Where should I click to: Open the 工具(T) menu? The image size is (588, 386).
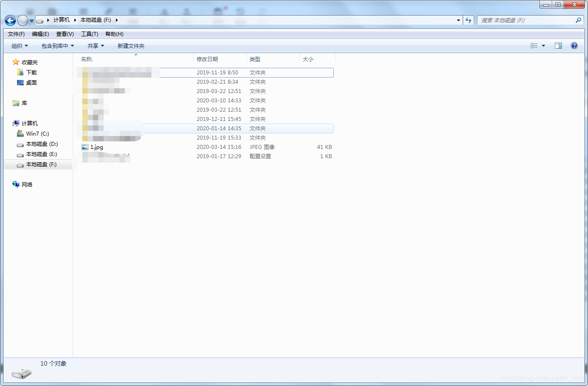[89, 34]
